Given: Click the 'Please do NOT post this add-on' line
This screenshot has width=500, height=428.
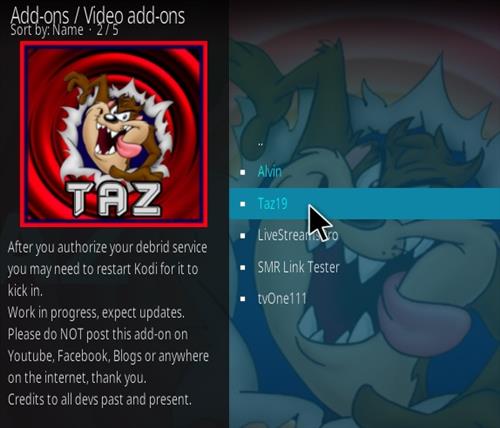Looking at the screenshot, I should pyautogui.click(x=98, y=334).
